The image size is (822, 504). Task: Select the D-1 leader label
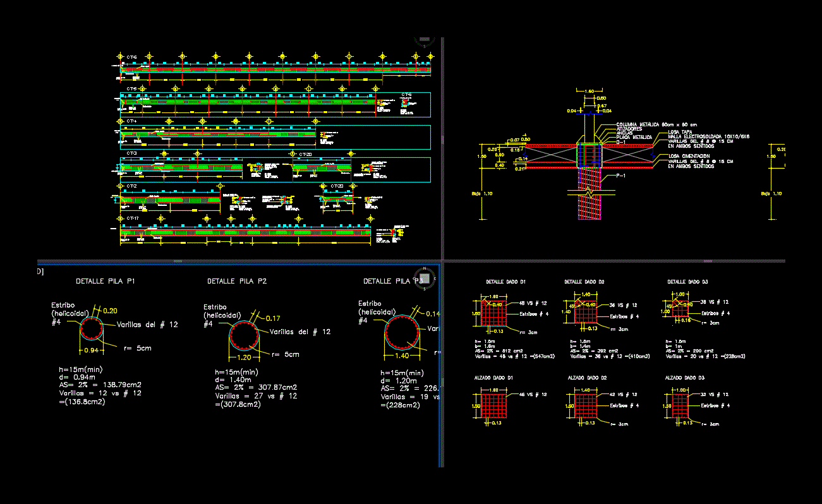(x=620, y=142)
